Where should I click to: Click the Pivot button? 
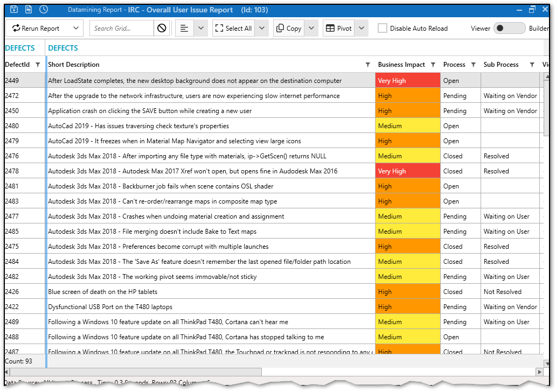coord(339,29)
